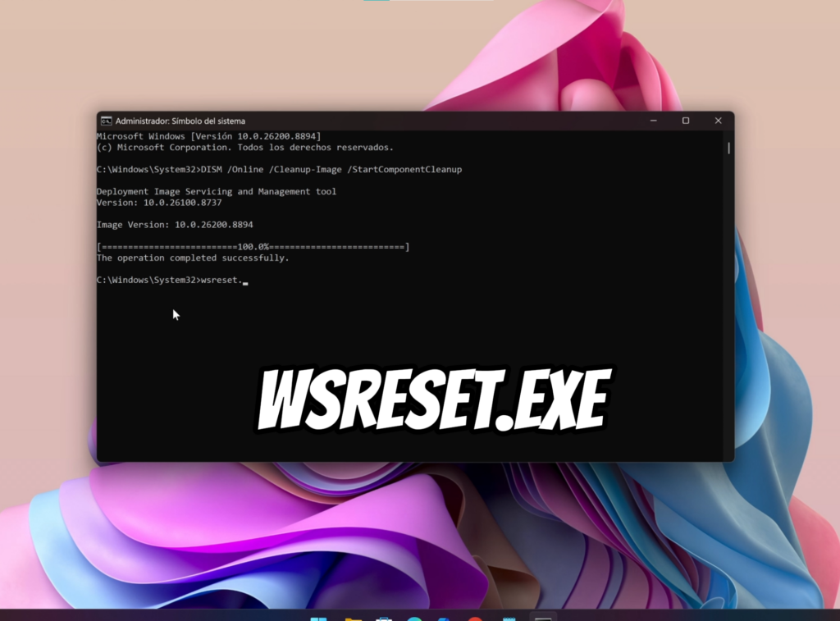Open Microsoft Store from the taskbar

click(384, 619)
